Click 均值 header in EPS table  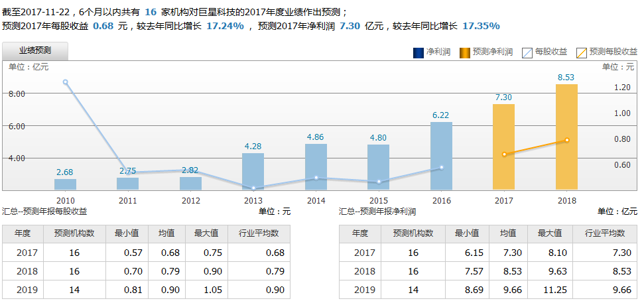pyautogui.click(x=166, y=233)
